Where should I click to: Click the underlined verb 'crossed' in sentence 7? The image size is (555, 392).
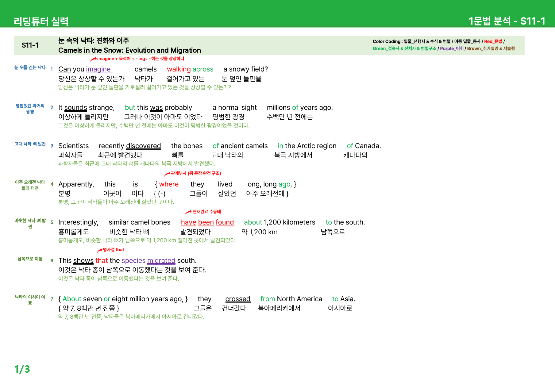click(238, 299)
